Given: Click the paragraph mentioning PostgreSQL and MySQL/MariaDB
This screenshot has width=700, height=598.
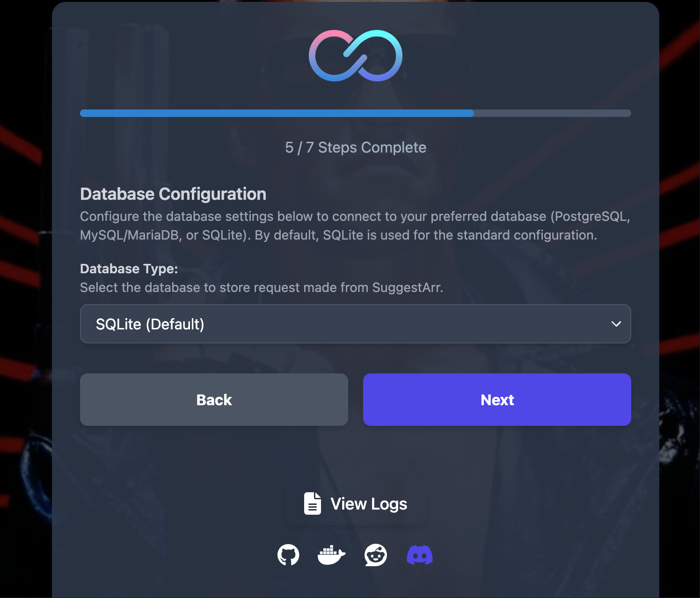Looking at the screenshot, I should pos(355,226).
